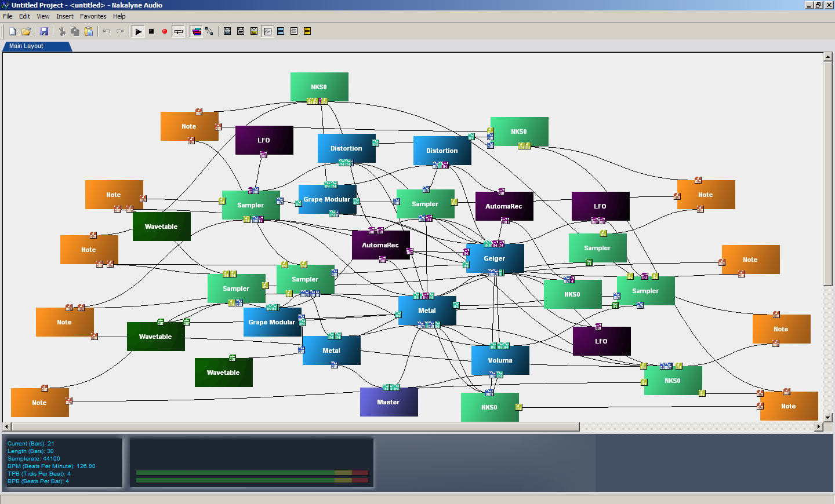835x504 pixels.
Task: Select the topmost NKS0 module
Action: tap(320, 87)
